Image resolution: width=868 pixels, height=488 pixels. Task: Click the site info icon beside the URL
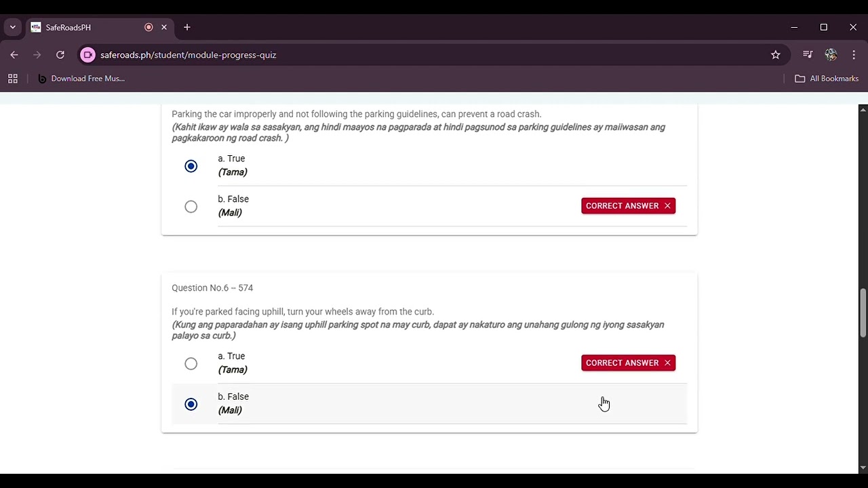pos(88,55)
